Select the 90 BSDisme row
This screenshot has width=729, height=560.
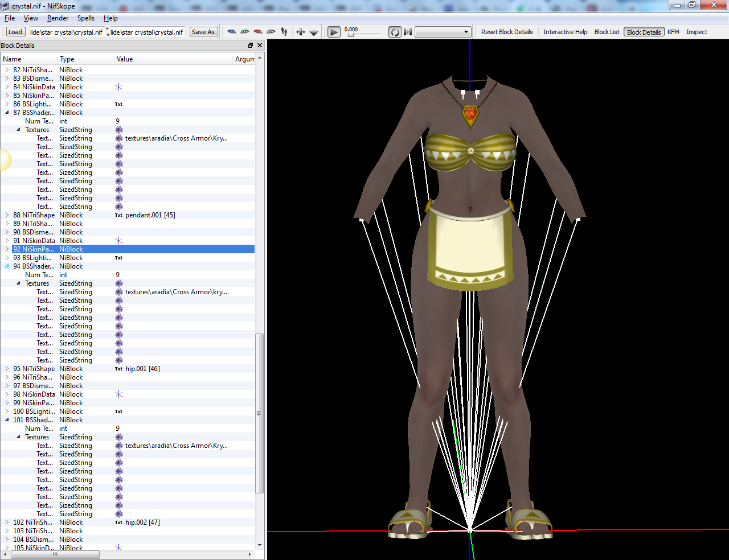(128, 232)
